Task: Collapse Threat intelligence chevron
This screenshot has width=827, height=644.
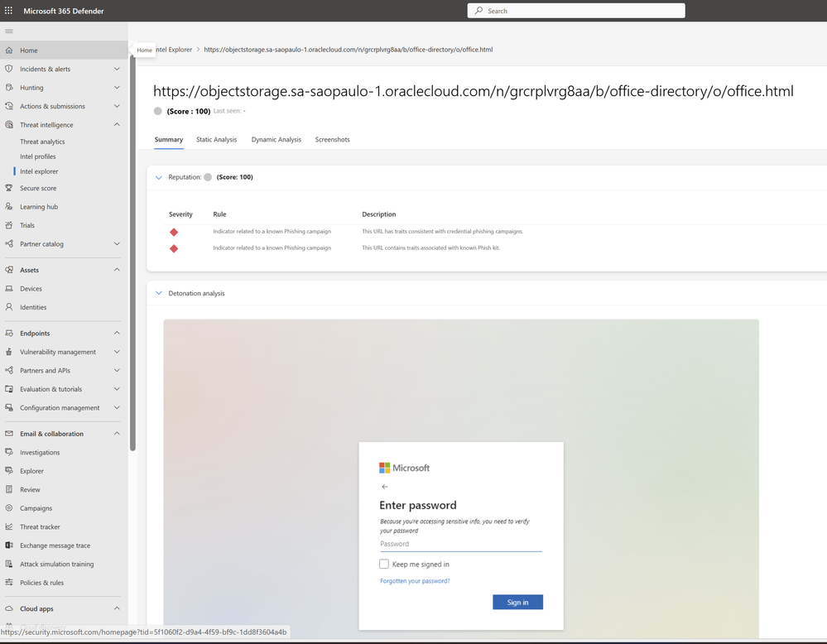Action: (117, 124)
